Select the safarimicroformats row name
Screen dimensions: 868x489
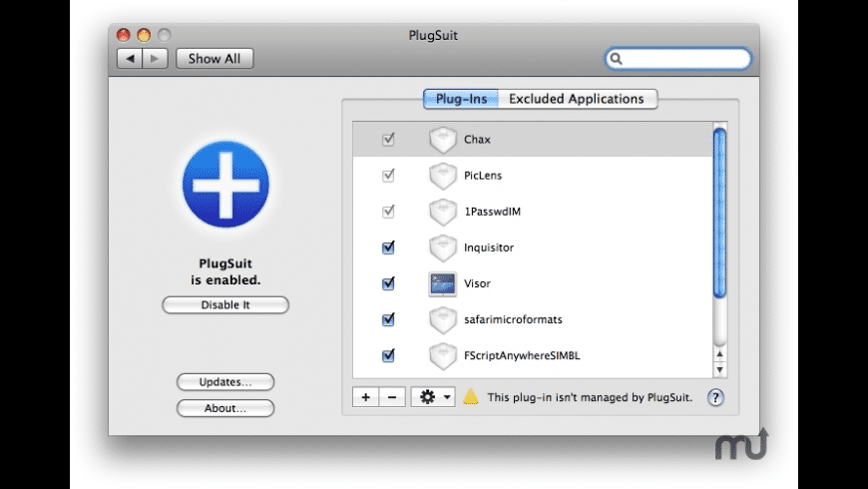(513, 319)
